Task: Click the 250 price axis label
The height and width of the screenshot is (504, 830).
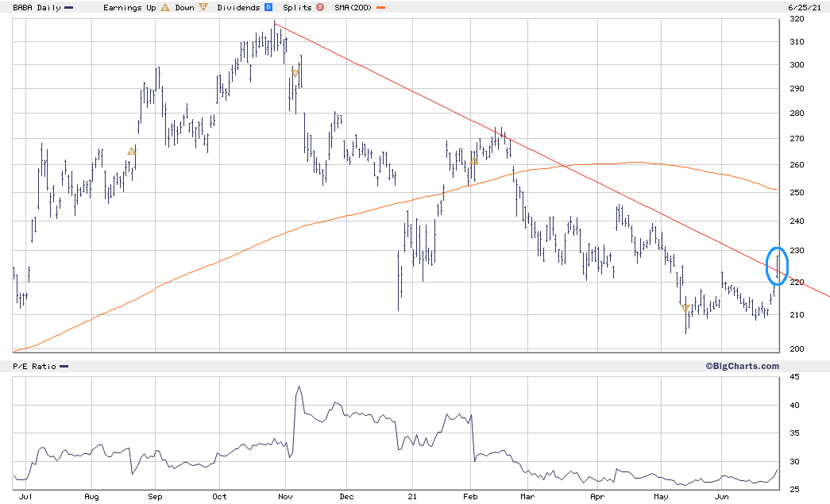Action: click(x=797, y=193)
